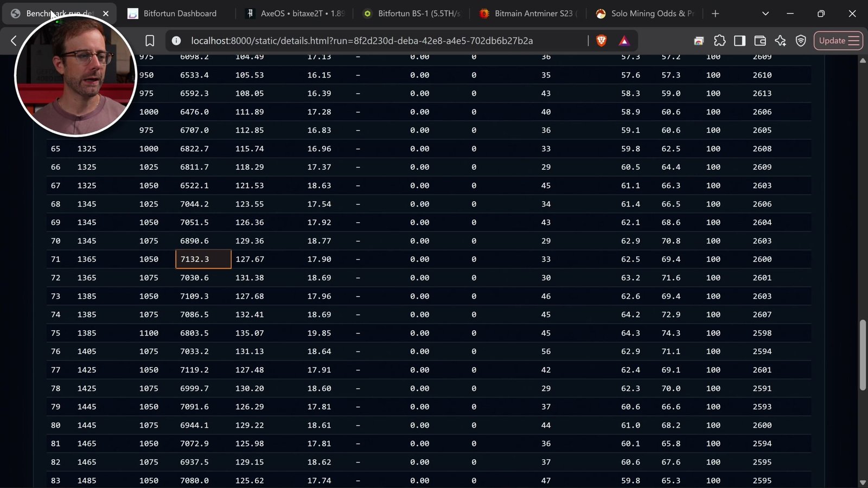Open Brave Shields lion icon
Viewport: 868px width, 488px height.
[601, 41]
